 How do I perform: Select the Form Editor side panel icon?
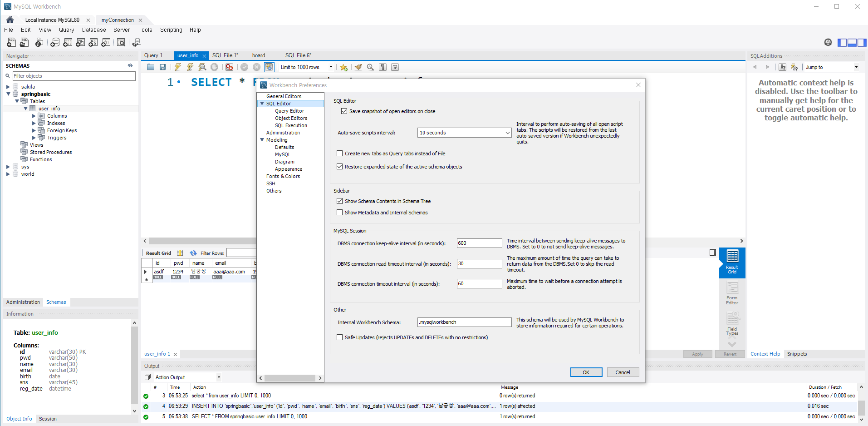[x=732, y=293]
